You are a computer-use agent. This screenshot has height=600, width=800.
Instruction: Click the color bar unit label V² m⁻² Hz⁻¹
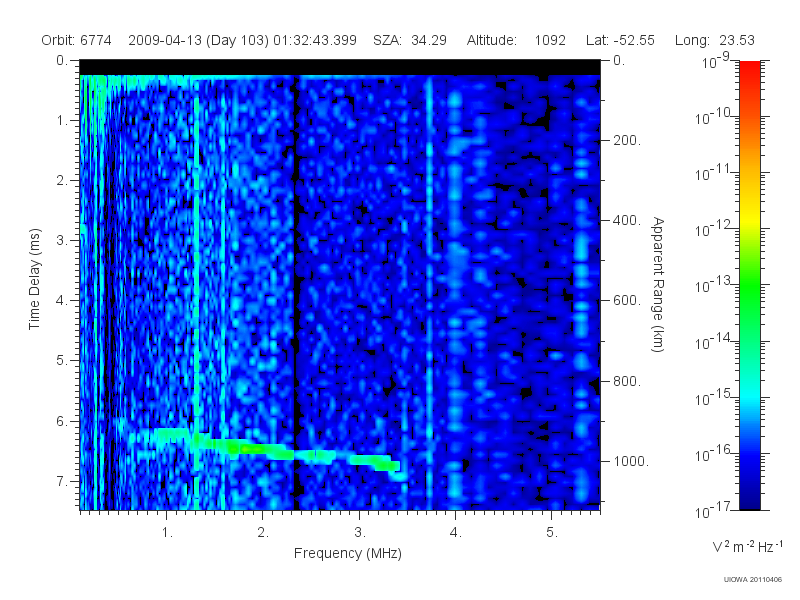pyautogui.click(x=747, y=546)
